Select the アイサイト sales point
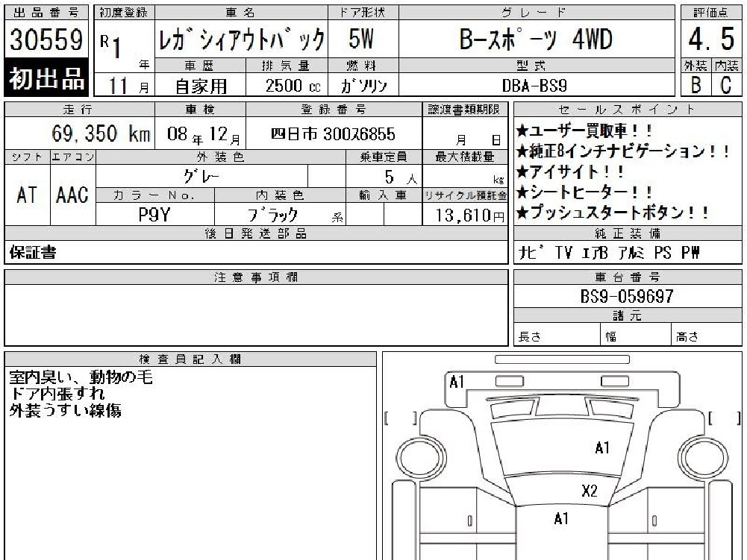The width and height of the screenshot is (747, 560). (x=570, y=172)
